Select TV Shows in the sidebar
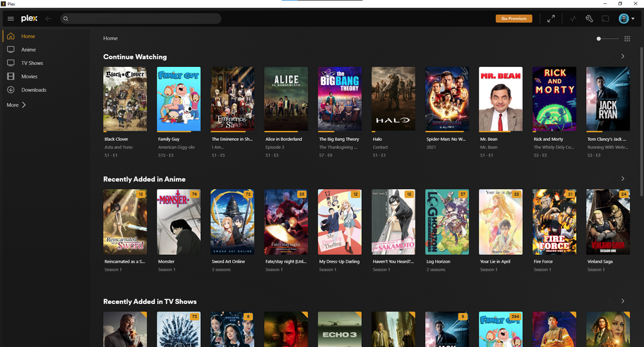Viewport: 644px width, 347px height. coord(32,63)
